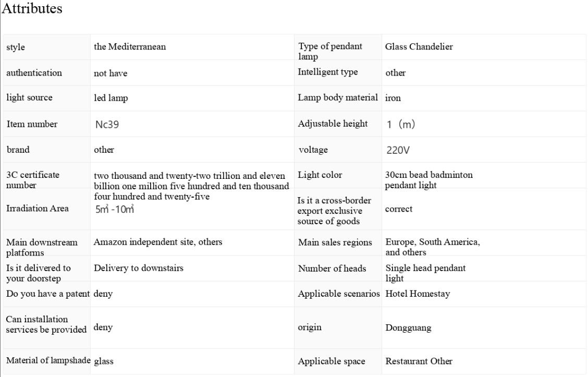Screen dimensions: 588x377
Task: Select the Nc39 item number
Action: pyautogui.click(x=107, y=124)
